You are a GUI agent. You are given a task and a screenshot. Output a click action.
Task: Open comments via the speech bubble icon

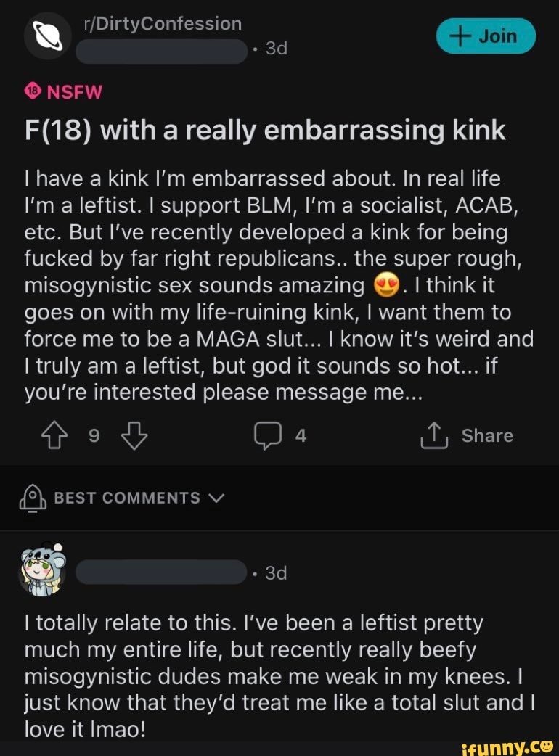267,435
